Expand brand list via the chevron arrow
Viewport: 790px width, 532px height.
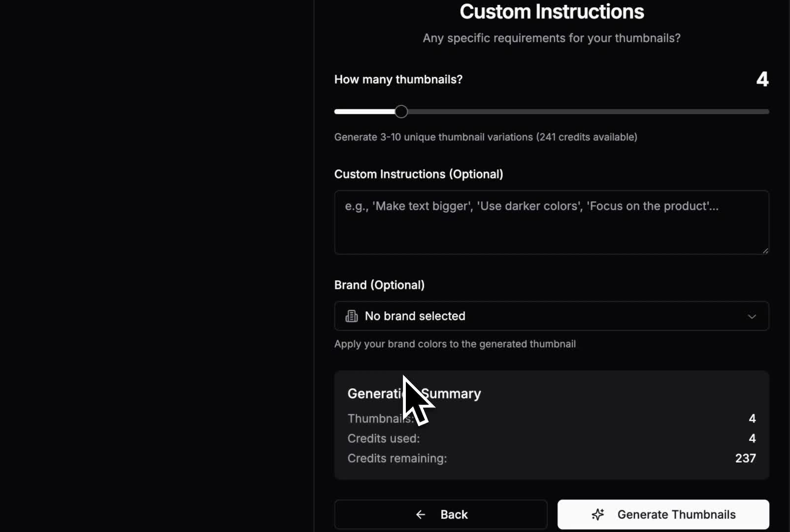(x=752, y=316)
